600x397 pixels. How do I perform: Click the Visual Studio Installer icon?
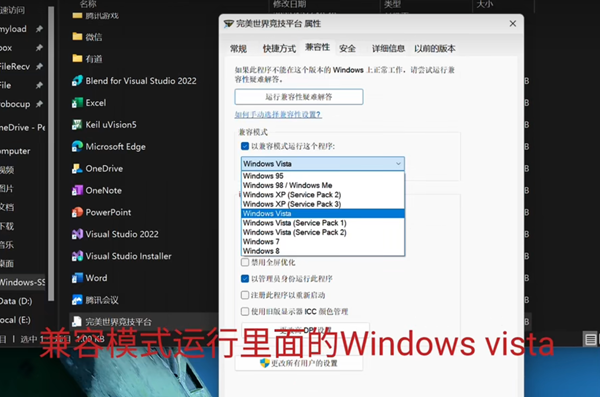(x=77, y=256)
